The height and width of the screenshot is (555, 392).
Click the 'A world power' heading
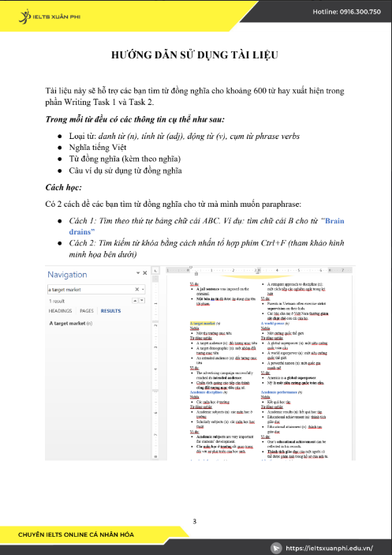point(273,323)
